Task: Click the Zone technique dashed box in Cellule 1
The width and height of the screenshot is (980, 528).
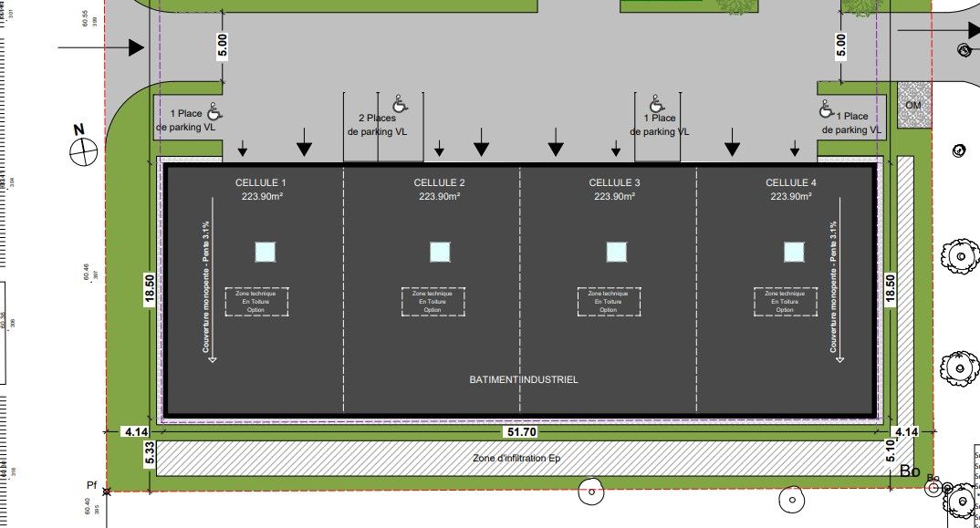Action: pos(256,302)
